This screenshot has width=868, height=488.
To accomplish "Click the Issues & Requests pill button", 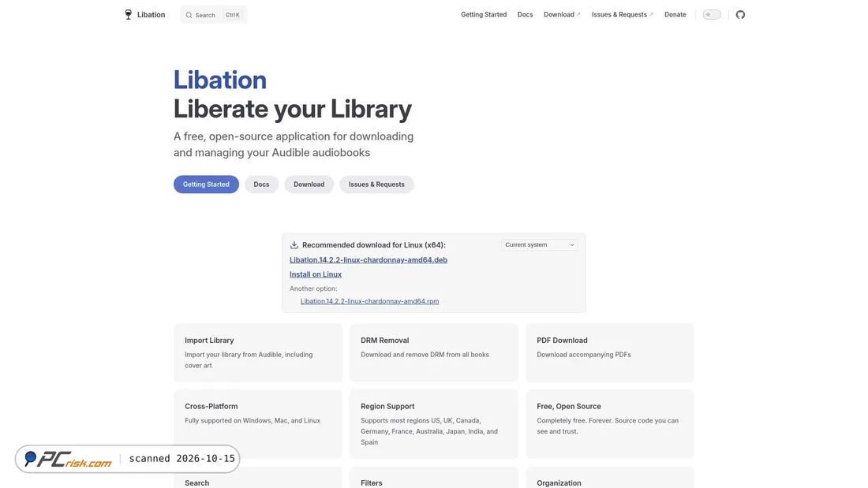I will tap(376, 184).
